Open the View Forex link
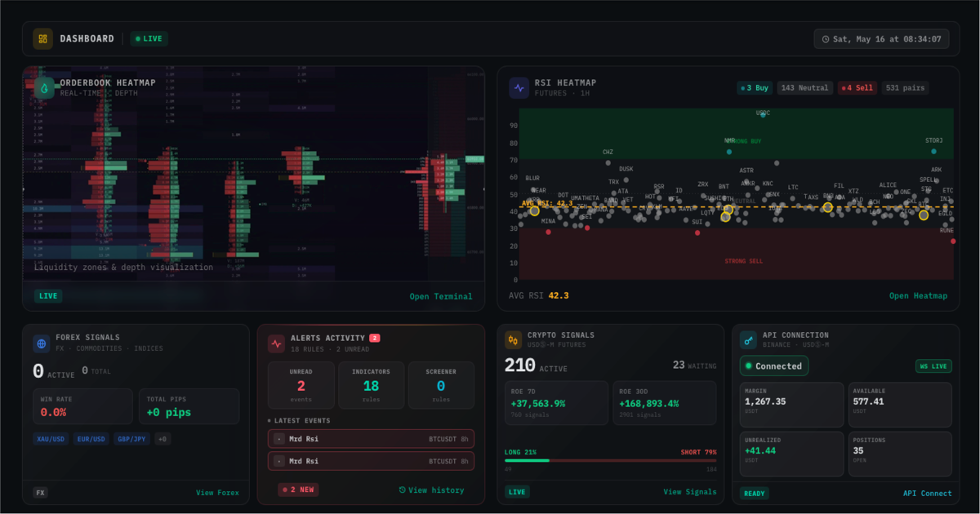This screenshot has width=980, height=514. (218, 493)
